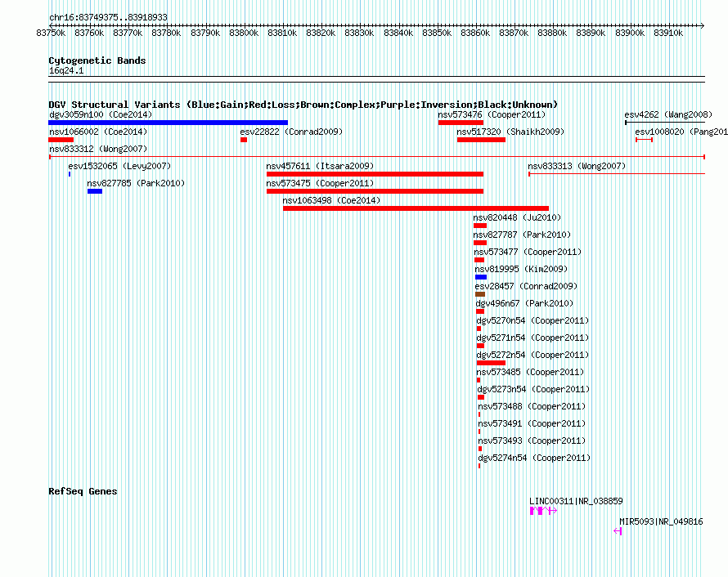Screen dimensions: 728x577
Task: Click the magenta MIR5093 arrow glyph
Action: click(x=618, y=531)
